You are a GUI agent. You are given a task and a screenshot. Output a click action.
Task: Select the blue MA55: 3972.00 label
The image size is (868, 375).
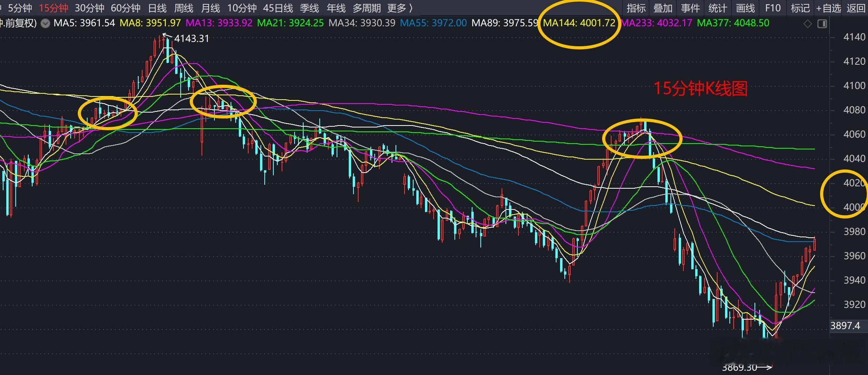434,23
